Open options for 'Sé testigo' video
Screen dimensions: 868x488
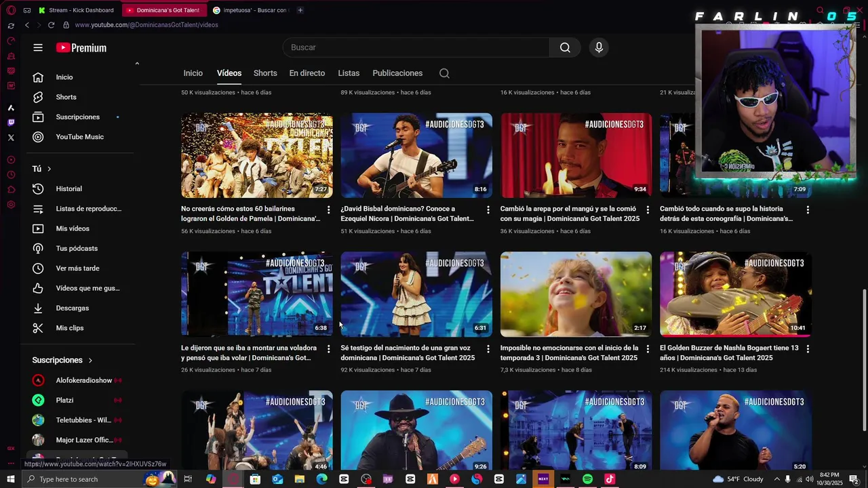(488, 349)
